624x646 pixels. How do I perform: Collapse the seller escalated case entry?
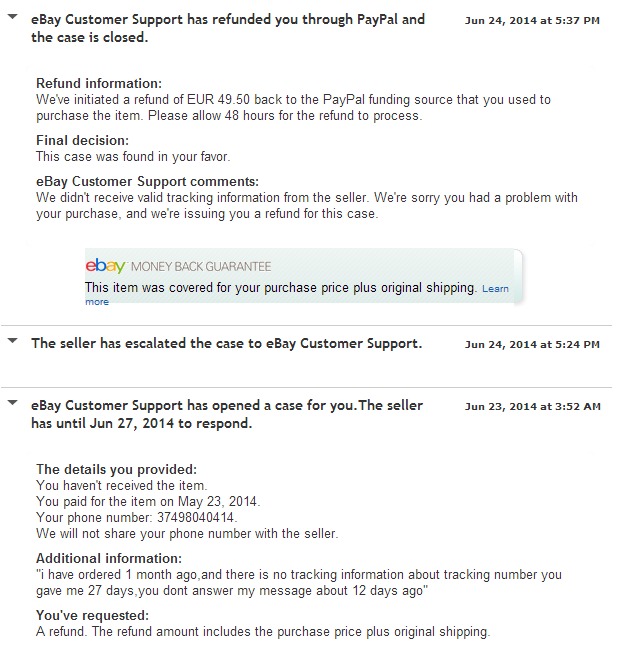[x=13, y=341]
